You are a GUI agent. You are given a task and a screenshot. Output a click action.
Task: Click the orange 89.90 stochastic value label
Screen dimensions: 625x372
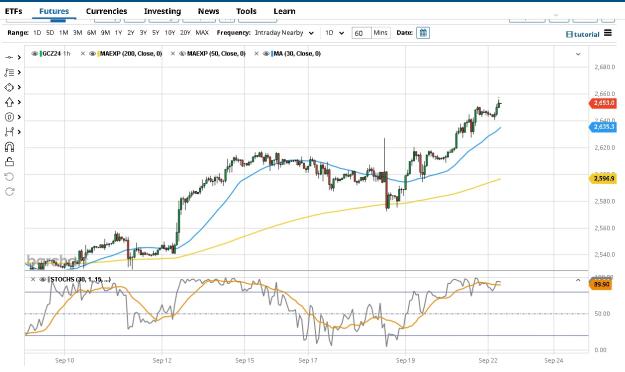coord(600,284)
